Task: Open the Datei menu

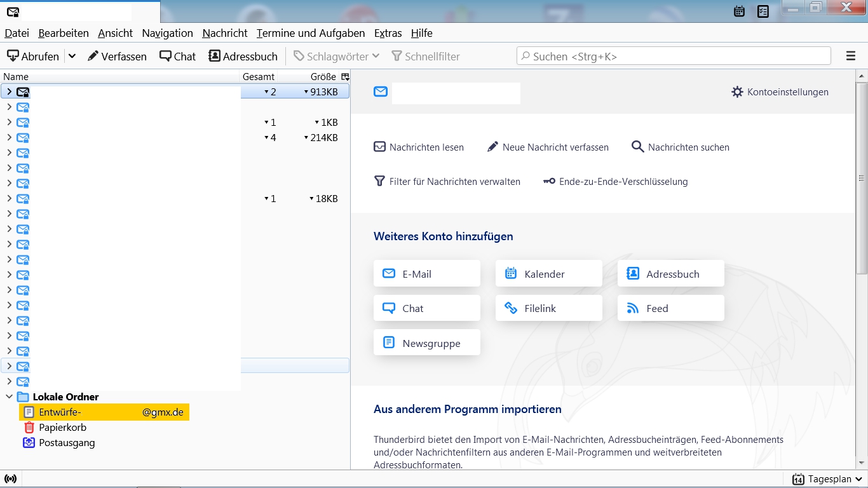Action: 17,33
